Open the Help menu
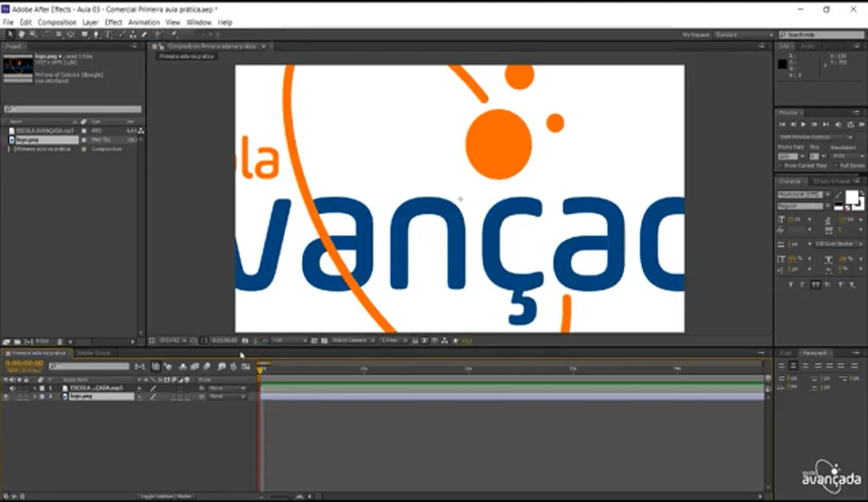Image resolution: width=868 pixels, height=502 pixels. tap(225, 22)
